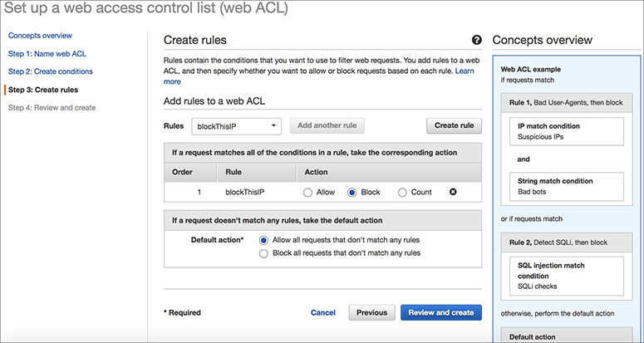Screen dimensions: 644x343
Task: Choose Allow all requests default action
Action: [264, 240]
